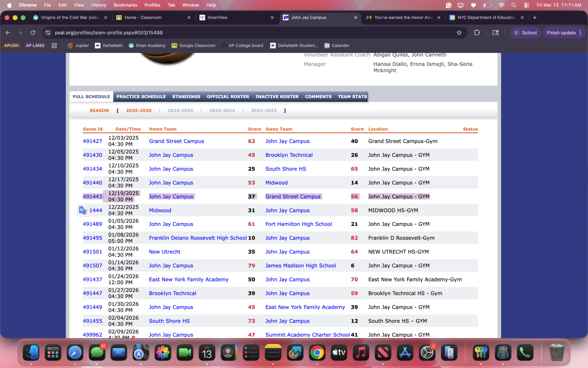Open App Store from the Dock
Image resolution: width=588 pixels, height=368 pixels.
(x=405, y=353)
